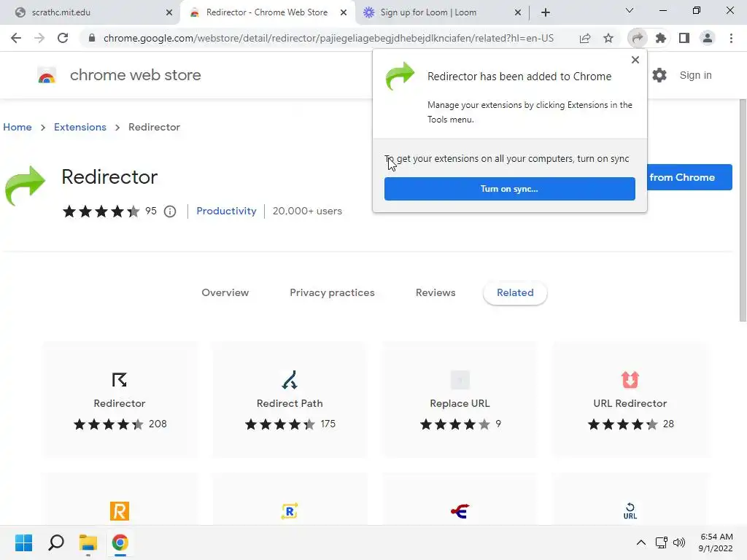This screenshot has height=560, width=747.
Task: Close the Sign up for Loom tab
Action: pos(518,12)
